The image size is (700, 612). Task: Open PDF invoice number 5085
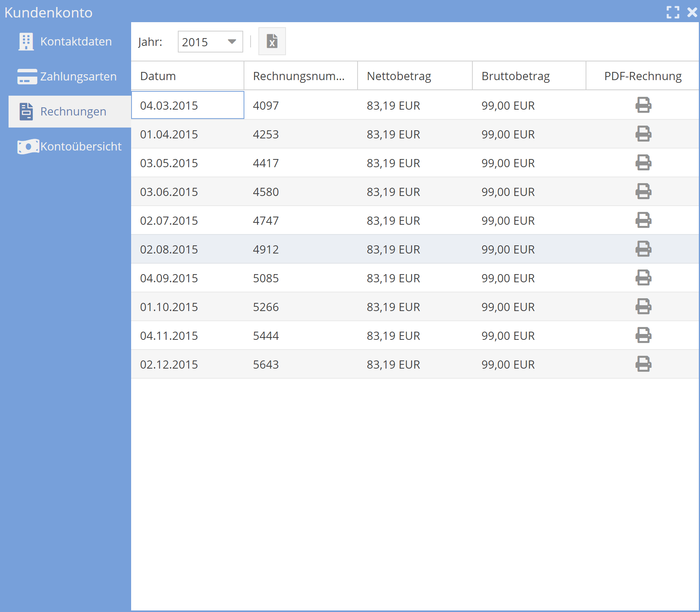(643, 278)
